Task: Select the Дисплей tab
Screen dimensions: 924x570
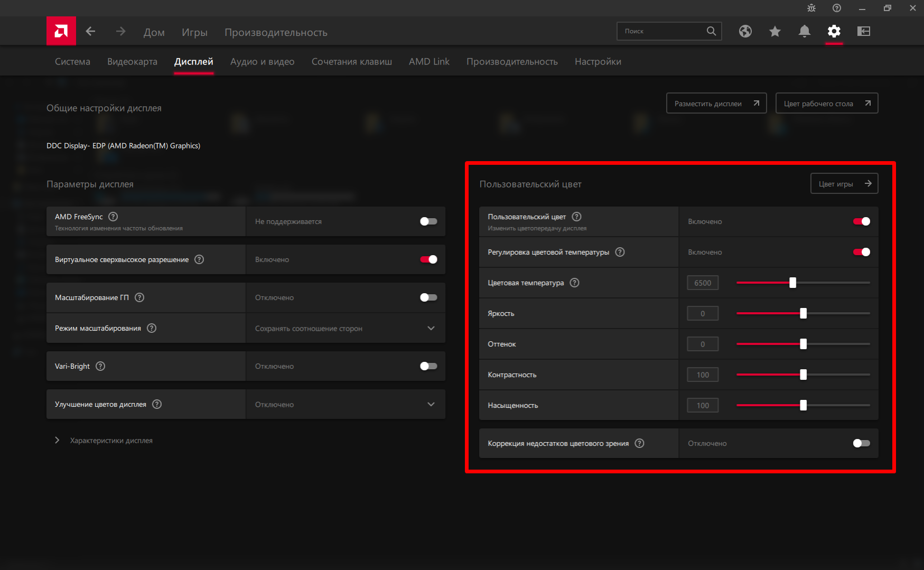Action: 194,62
